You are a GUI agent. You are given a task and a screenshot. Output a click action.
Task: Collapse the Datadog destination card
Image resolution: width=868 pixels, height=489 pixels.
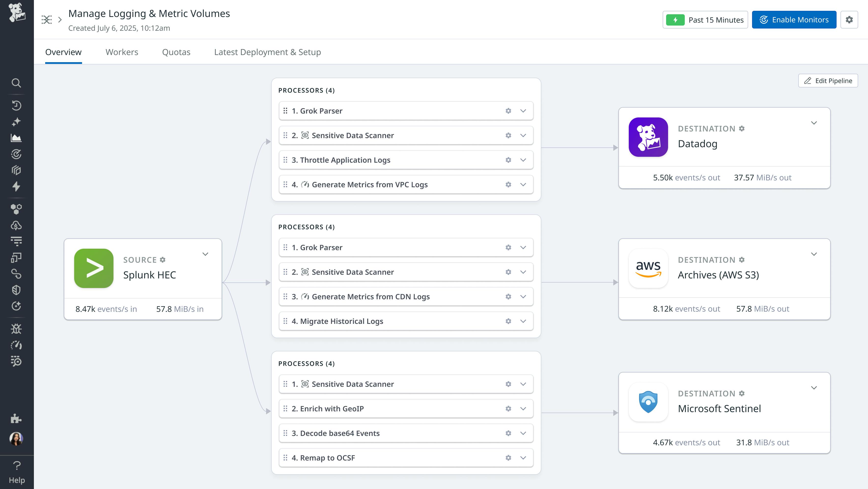click(x=814, y=123)
